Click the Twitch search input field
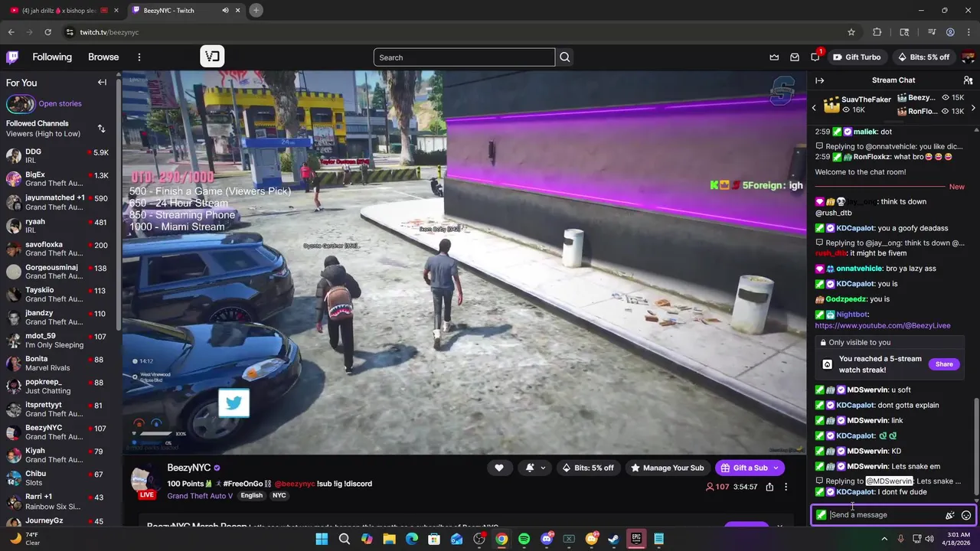980x551 pixels. pyautogui.click(x=464, y=57)
